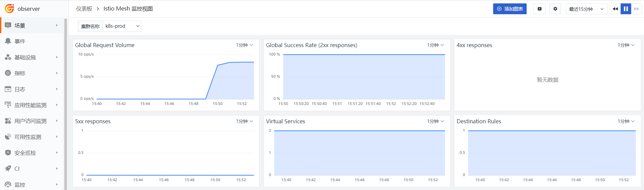Open the 最近15分钟 time range dropdown
The height and width of the screenshot is (190, 644).
[586, 9]
